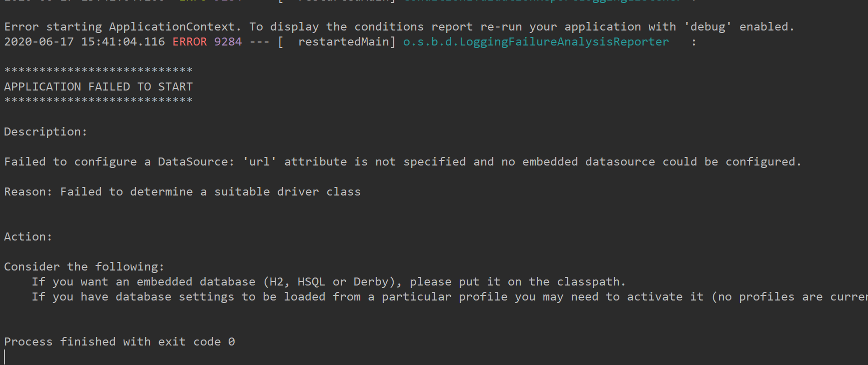This screenshot has width=868, height=365.
Task: Click 'Process finished with exit code 0'
Action: tap(120, 342)
